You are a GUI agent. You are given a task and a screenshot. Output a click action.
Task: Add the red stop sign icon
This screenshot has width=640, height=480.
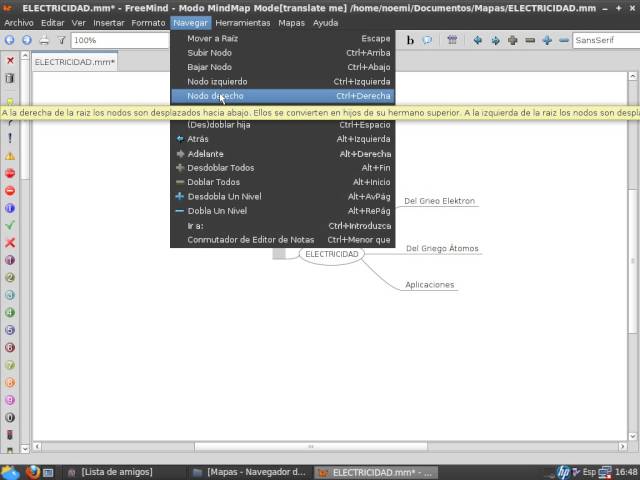10,173
